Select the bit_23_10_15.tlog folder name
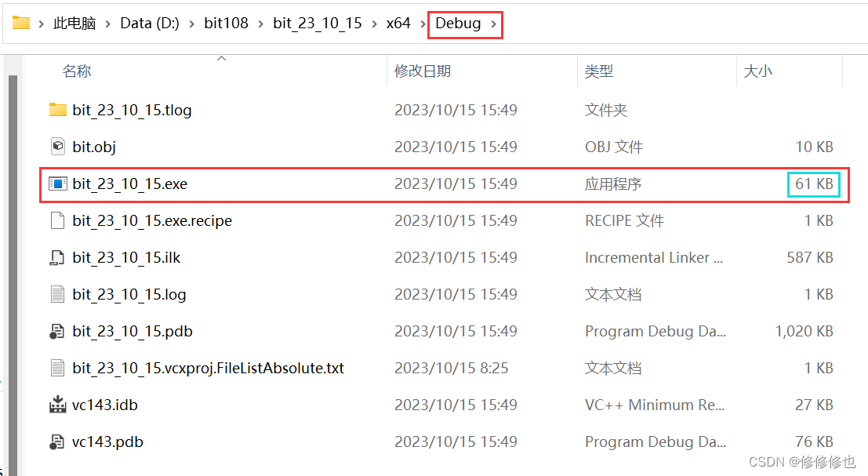 tap(132, 110)
